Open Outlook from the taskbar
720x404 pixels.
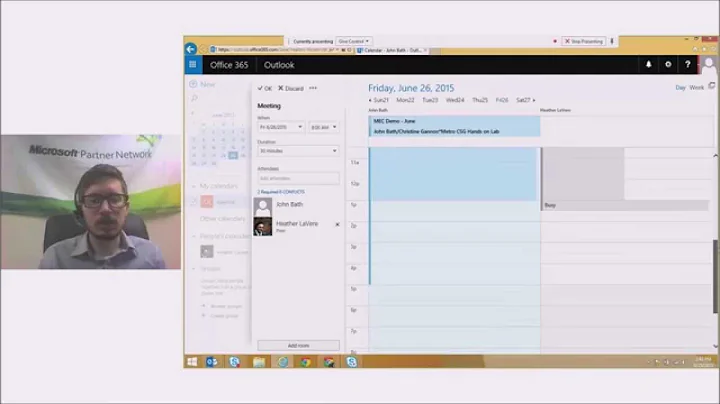point(212,362)
